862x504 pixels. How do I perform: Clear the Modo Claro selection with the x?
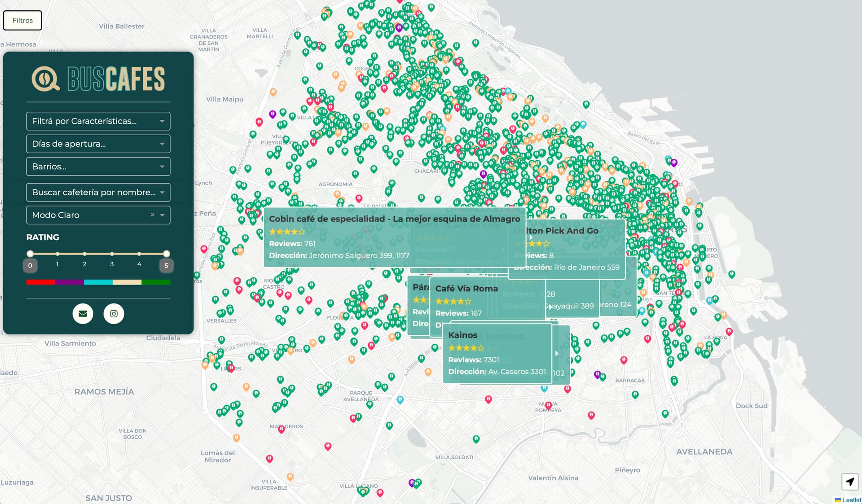tap(153, 215)
